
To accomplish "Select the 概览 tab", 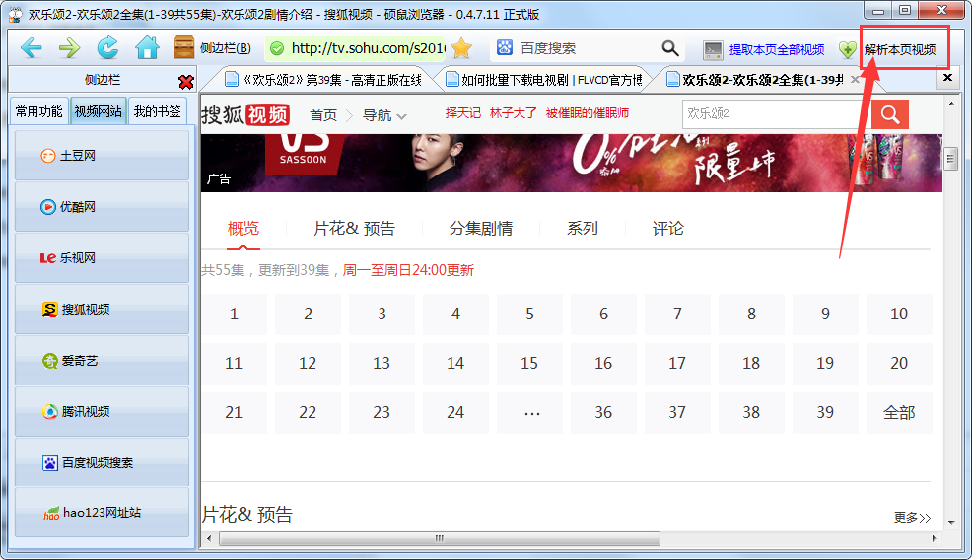I will tap(243, 228).
